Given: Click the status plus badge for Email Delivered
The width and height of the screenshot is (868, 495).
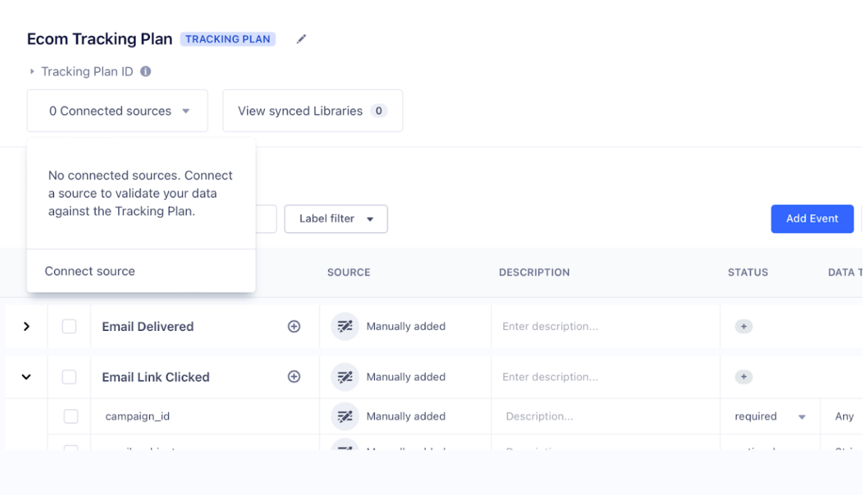Looking at the screenshot, I should pyautogui.click(x=743, y=327).
